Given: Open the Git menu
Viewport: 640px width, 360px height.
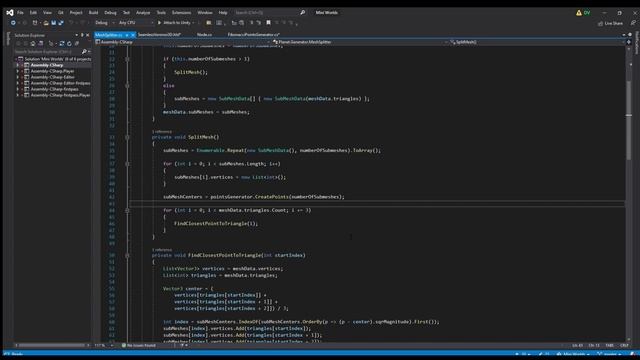Looking at the screenshot, I should click(60, 13).
